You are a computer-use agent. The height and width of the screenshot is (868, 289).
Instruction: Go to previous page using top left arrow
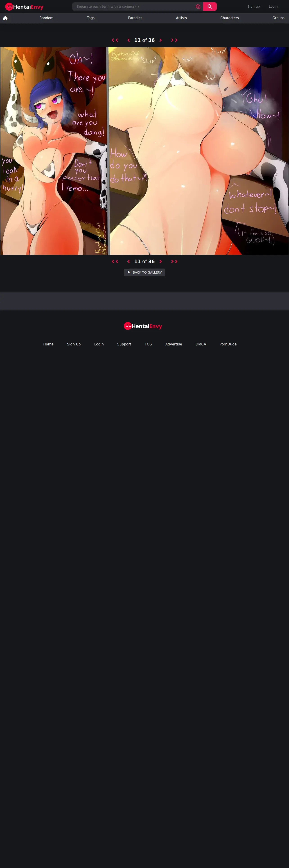coord(129,40)
